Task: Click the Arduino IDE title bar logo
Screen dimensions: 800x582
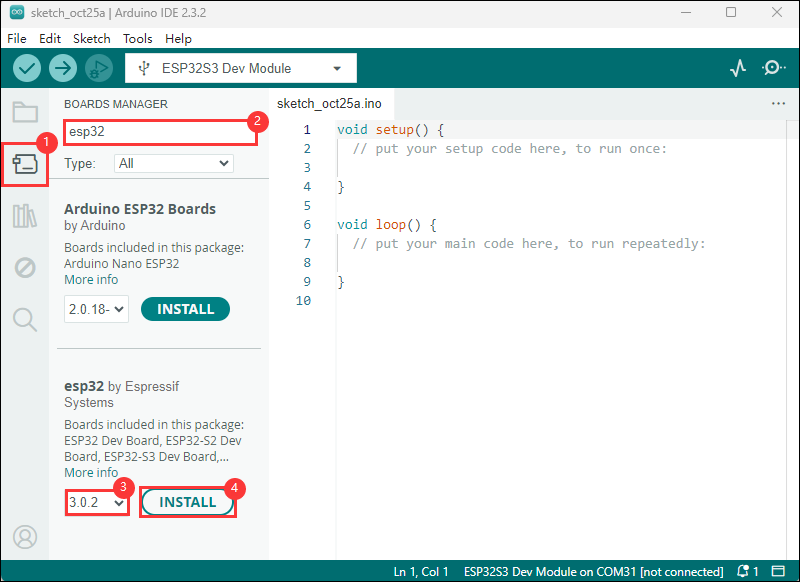Action: tap(17, 13)
